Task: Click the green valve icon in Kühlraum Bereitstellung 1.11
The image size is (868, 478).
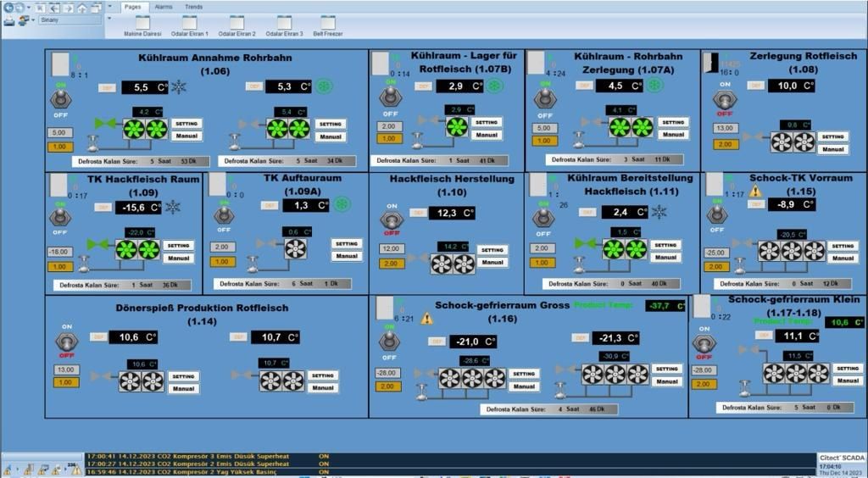Action: 585,243
